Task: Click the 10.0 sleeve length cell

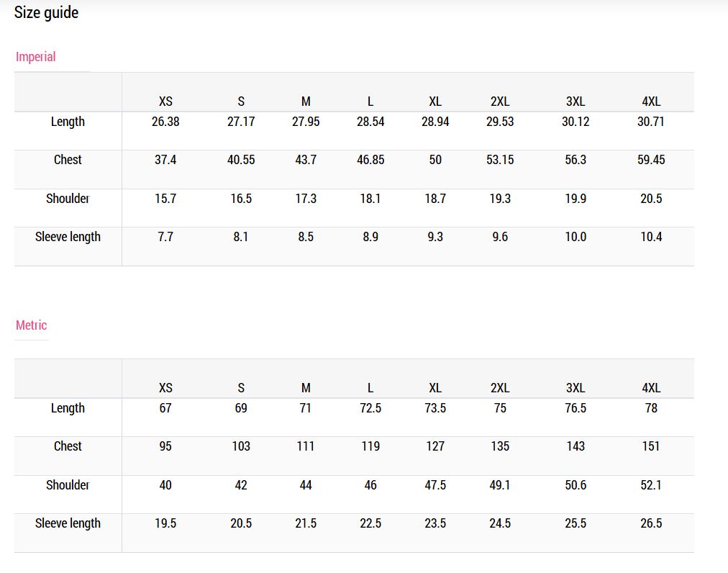Action: [575, 237]
